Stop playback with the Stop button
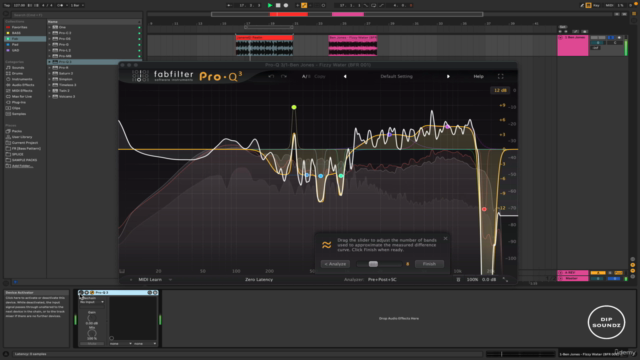The image size is (640, 360). pos(278,5)
